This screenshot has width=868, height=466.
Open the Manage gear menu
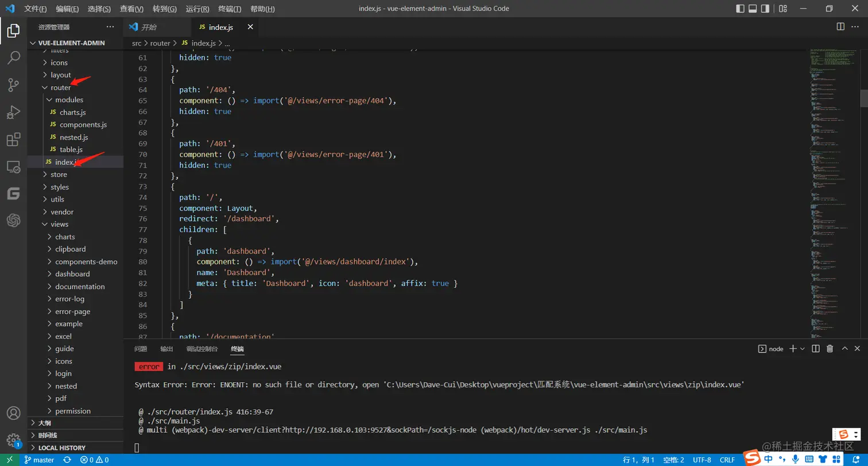(x=13, y=440)
